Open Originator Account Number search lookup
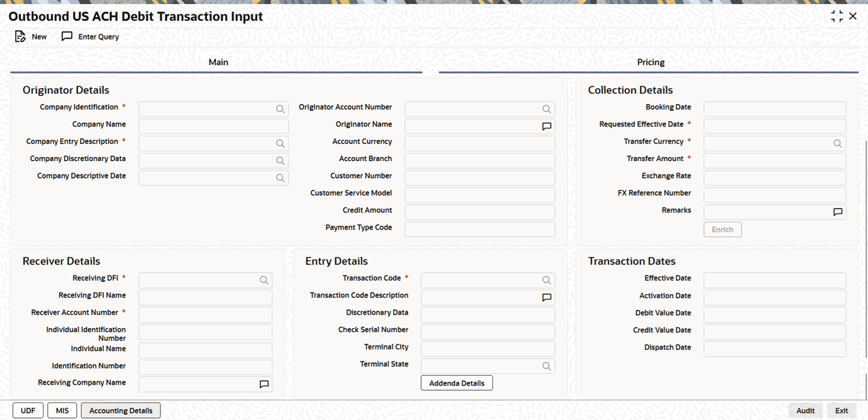 click(547, 109)
